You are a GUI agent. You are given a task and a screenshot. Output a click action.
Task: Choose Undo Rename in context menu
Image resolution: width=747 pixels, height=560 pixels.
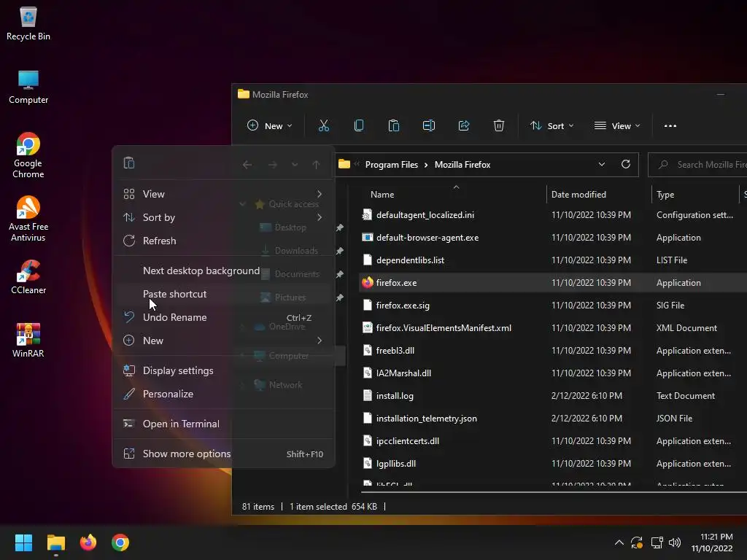[223, 317]
